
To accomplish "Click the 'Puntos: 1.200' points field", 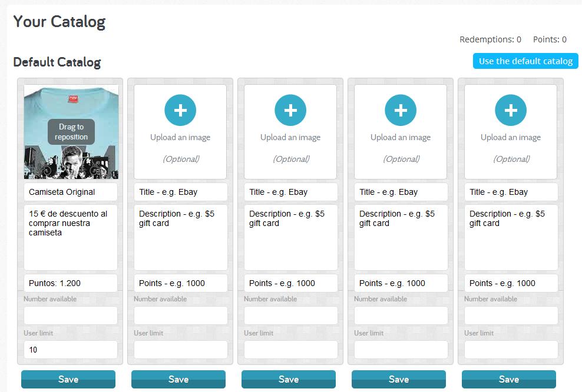I will 71,283.
